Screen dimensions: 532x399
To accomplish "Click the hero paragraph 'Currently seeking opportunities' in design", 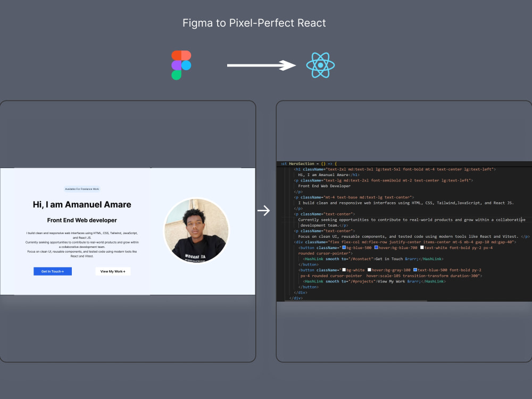I will pyautogui.click(x=82, y=245).
